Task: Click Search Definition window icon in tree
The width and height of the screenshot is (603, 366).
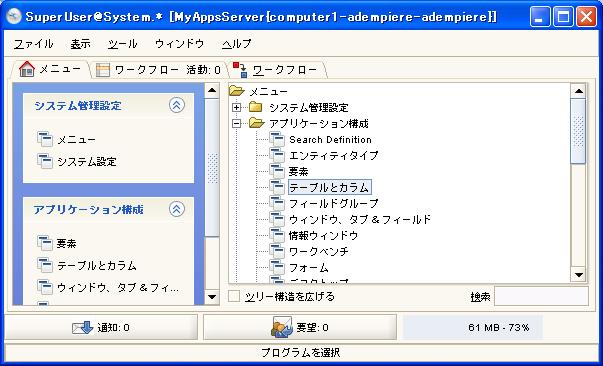Action: [277, 139]
